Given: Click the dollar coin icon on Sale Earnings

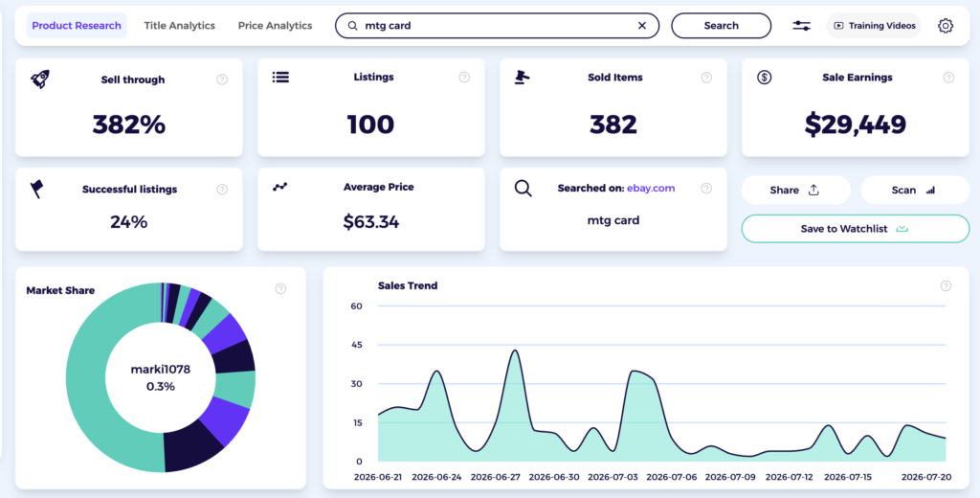Looking at the screenshot, I should click(765, 77).
